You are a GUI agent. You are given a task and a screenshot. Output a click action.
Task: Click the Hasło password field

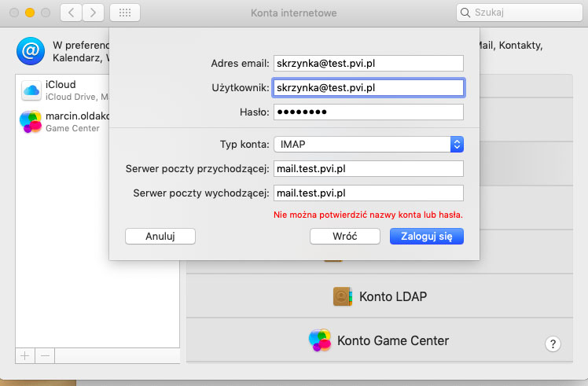coord(369,112)
